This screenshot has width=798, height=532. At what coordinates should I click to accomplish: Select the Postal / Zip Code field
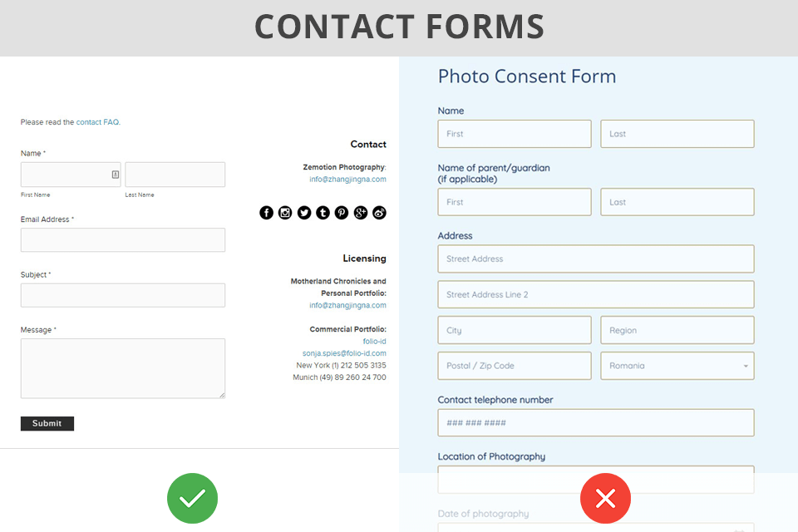tap(515, 366)
